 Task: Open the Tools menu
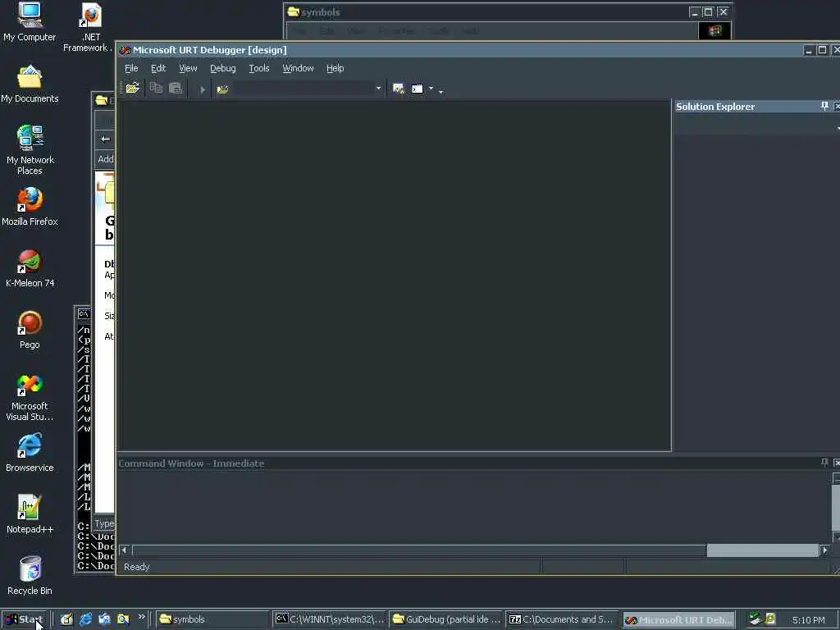point(258,68)
